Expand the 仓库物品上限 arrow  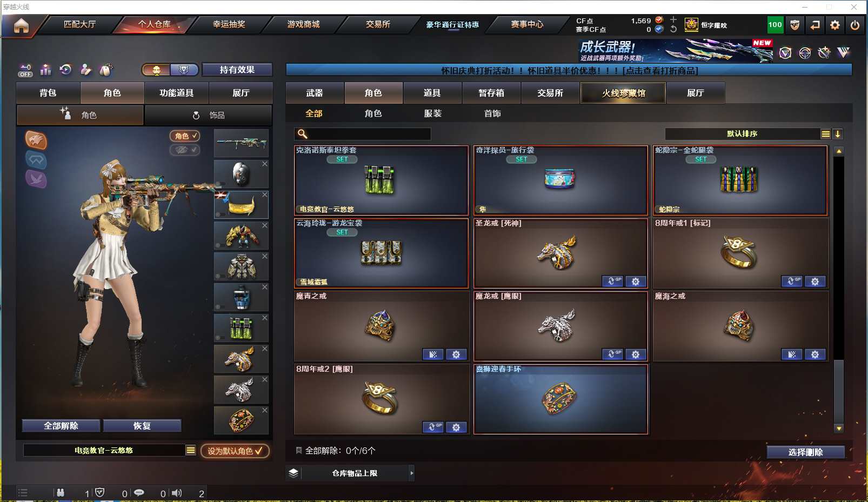point(412,473)
